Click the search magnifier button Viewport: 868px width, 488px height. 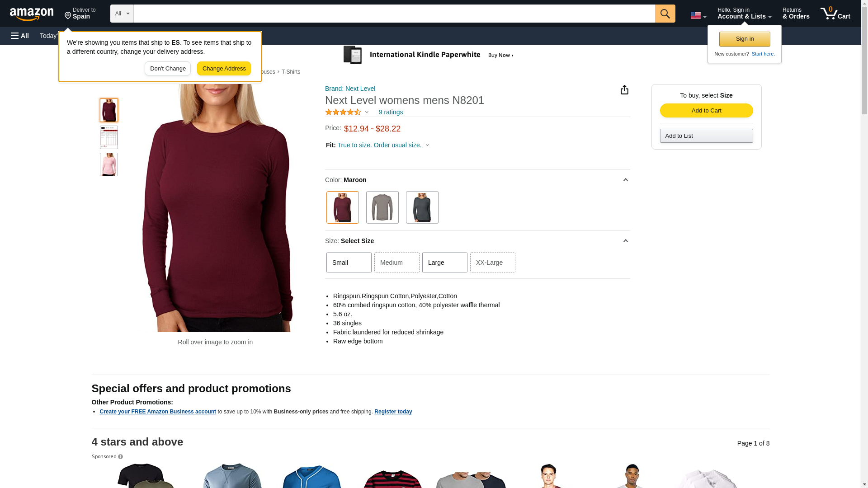click(x=665, y=14)
